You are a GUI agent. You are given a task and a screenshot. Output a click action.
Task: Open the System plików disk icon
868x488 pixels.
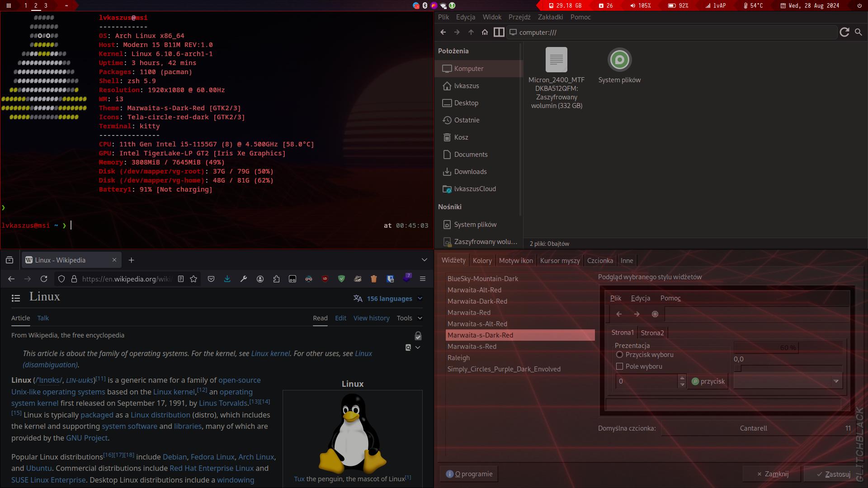(619, 60)
